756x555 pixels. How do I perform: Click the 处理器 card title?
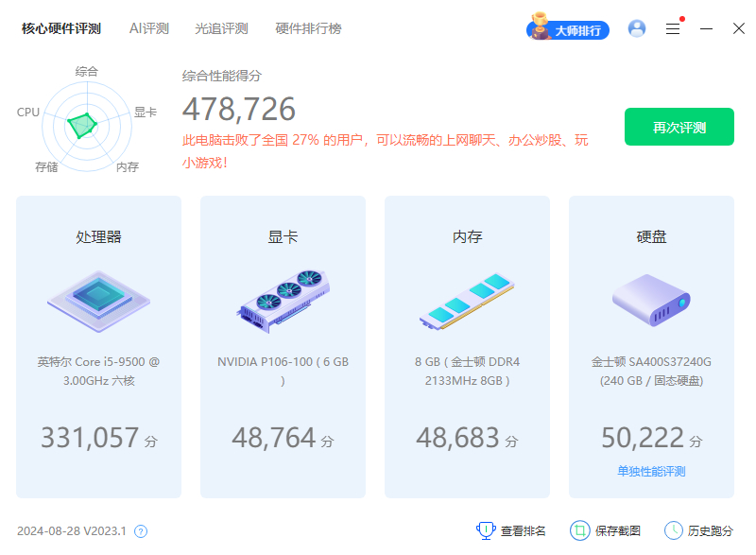click(x=99, y=236)
